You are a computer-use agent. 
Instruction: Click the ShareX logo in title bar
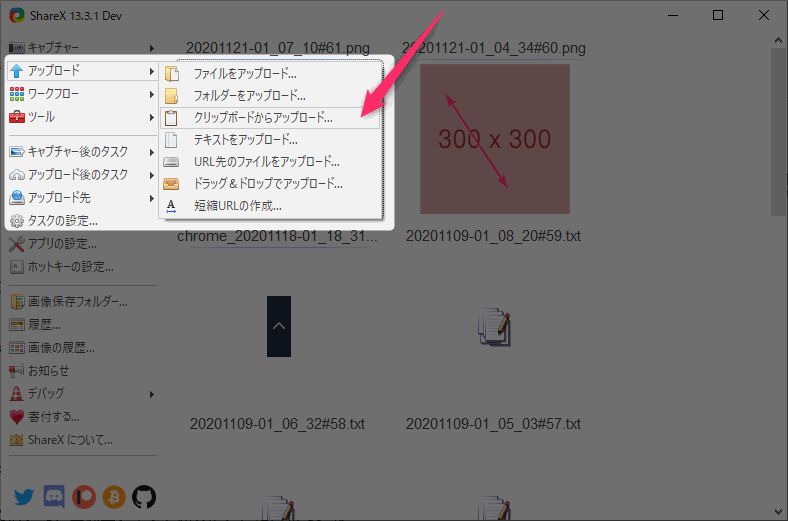(17, 16)
